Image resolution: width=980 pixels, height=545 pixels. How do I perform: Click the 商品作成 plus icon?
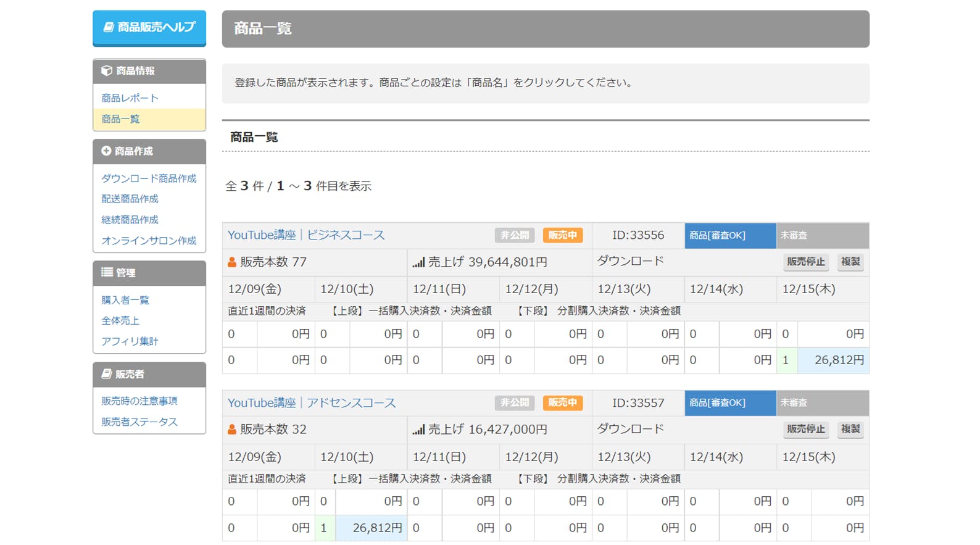pos(106,151)
